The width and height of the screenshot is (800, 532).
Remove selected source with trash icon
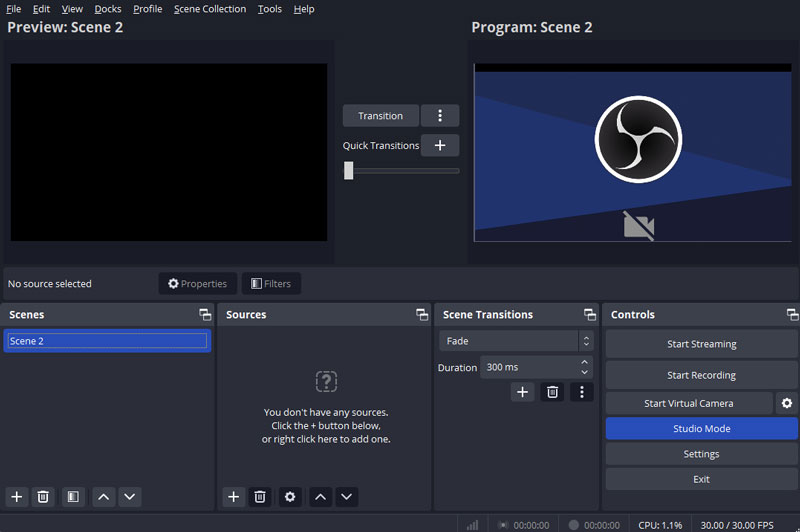pos(260,496)
